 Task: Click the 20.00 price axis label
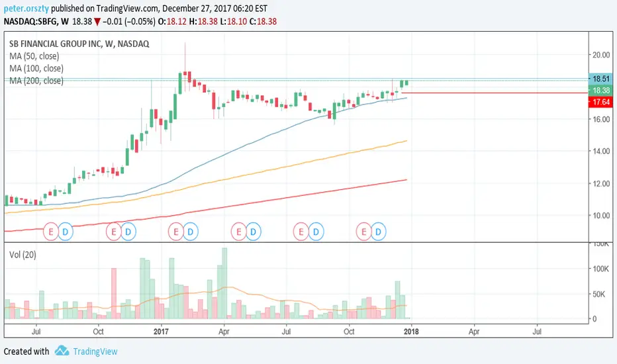click(601, 55)
